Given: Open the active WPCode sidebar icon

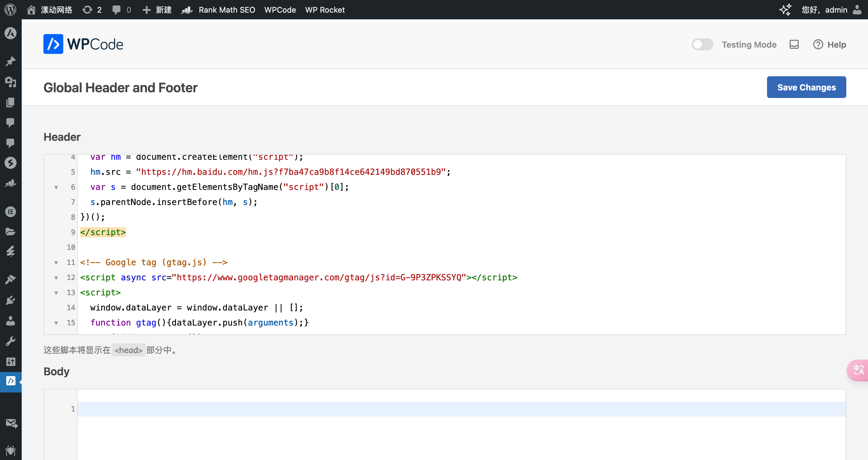Looking at the screenshot, I should click(11, 381).
